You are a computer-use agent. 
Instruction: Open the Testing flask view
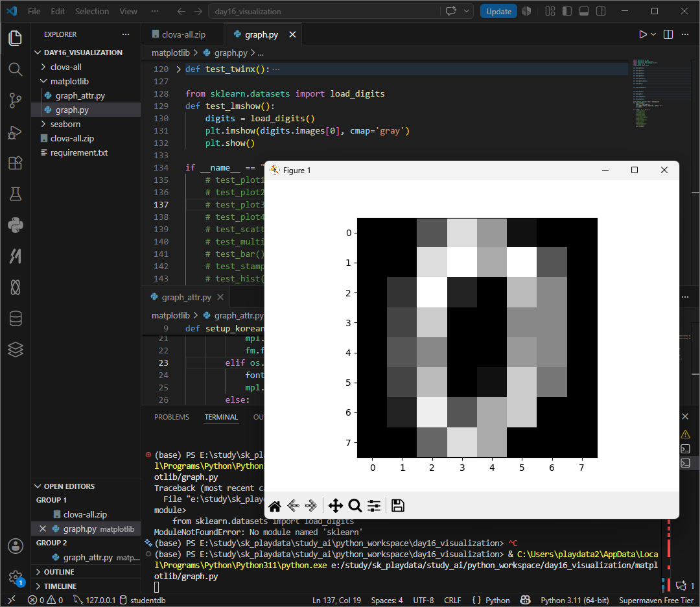(15, 194)
